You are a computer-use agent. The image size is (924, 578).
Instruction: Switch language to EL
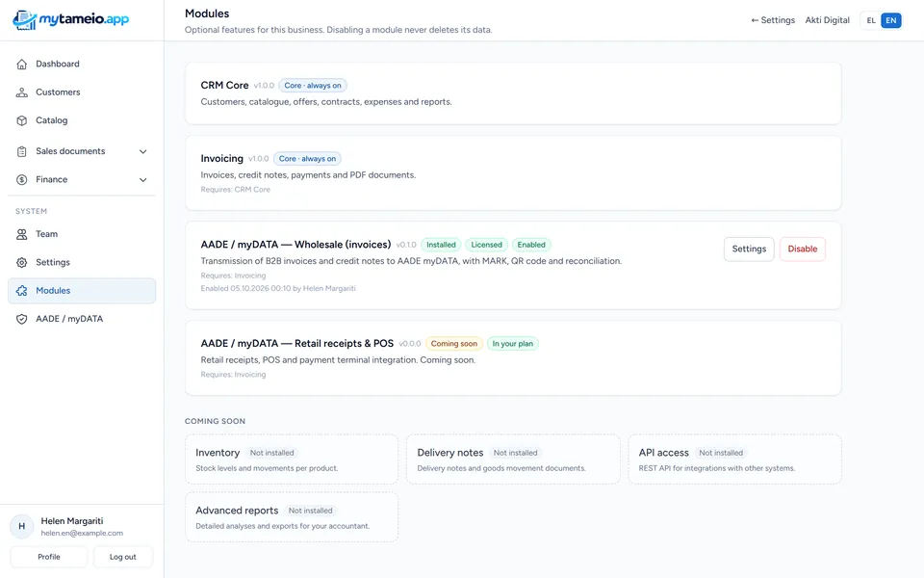(871, 20)
